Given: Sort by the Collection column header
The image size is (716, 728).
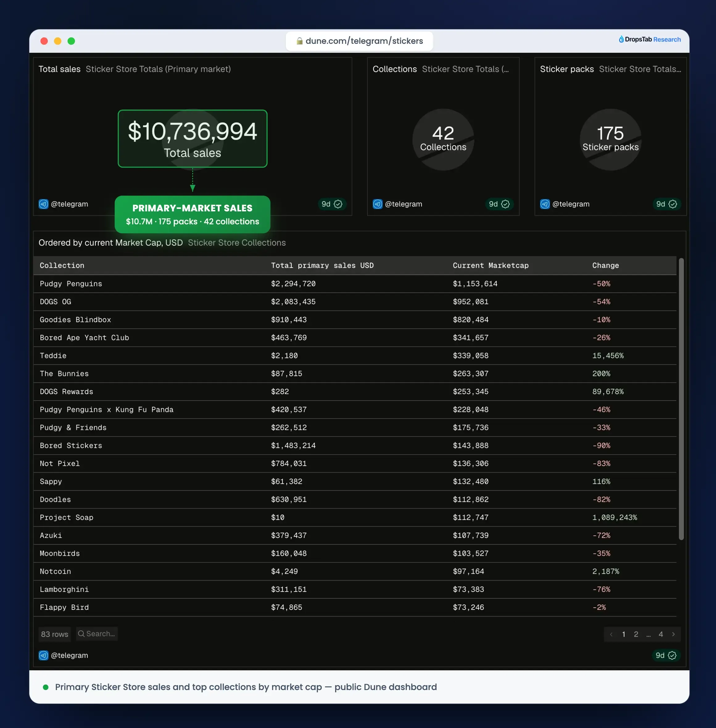Looking at the screenshot, I should (x=62, y=265).
